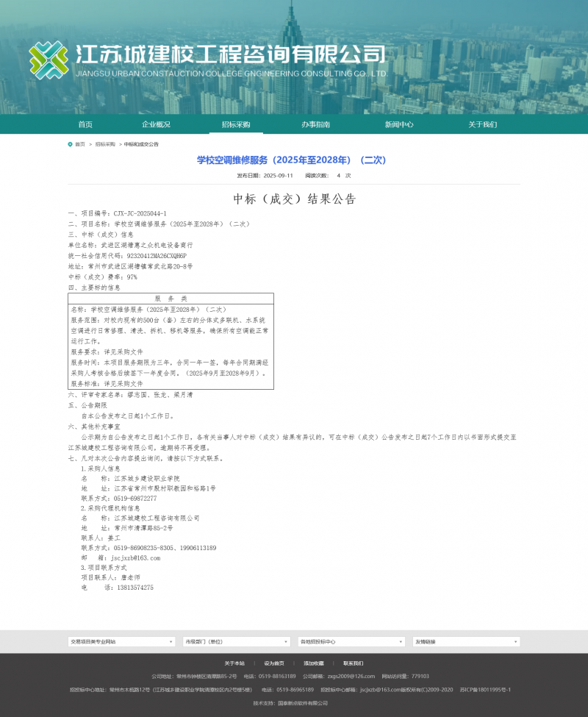This screenshot has height=717, width=588.
Task: Click the 项目联系人：唐老师 line
Action: (x=111, y=577)
